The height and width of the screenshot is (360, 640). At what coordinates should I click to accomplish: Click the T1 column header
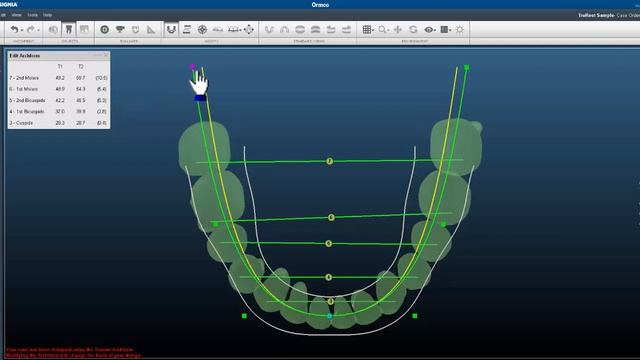(60, 66)
